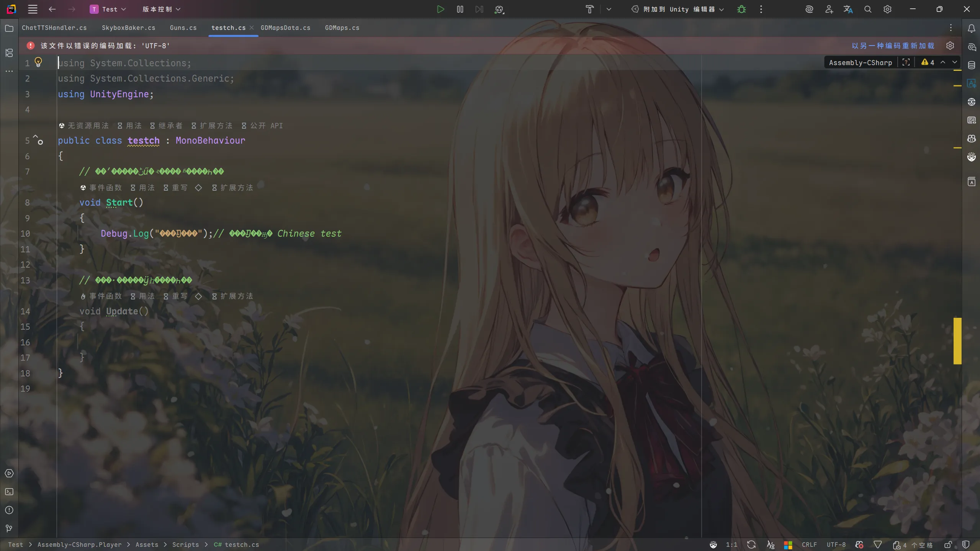
Task: Open the 版本控制 dropdown
Action: (x=160, y=9)
